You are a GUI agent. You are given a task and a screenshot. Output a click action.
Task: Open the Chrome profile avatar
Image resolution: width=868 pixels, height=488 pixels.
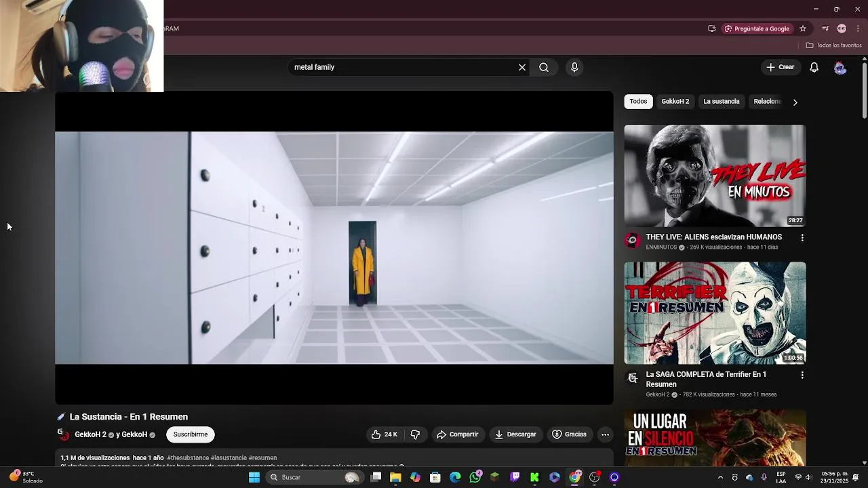pos(842,28)
